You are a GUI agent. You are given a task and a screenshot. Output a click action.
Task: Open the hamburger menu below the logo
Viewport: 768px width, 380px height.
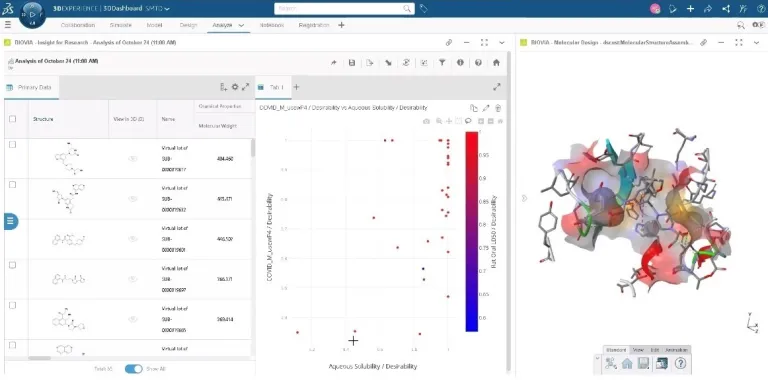pos(7,24)
